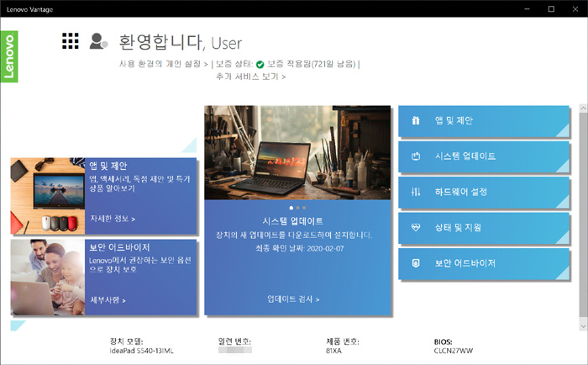Click 세부사항 in 보안 어드바이저 card

click(x=108, y=300)
